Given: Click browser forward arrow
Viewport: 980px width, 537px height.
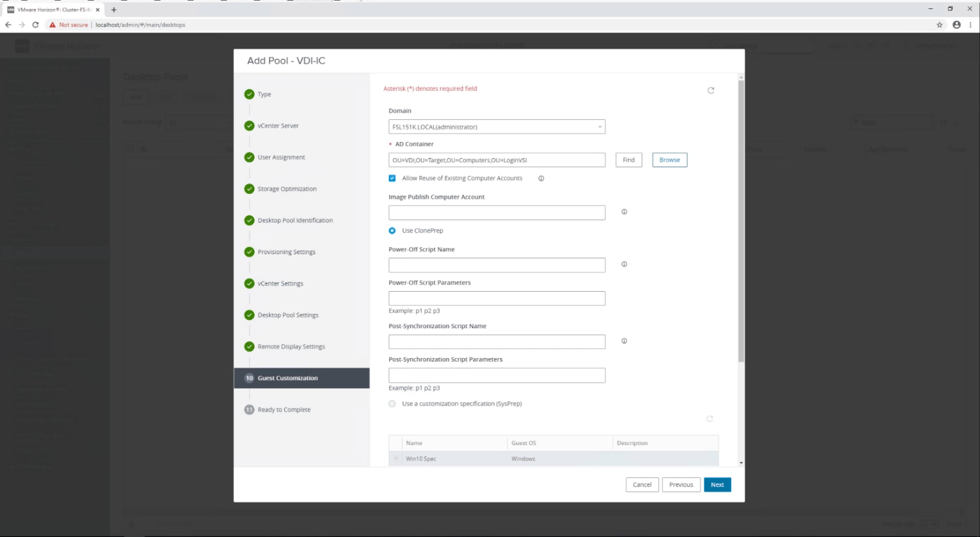Looking at the screenshot, I should [x=22, y=25].
